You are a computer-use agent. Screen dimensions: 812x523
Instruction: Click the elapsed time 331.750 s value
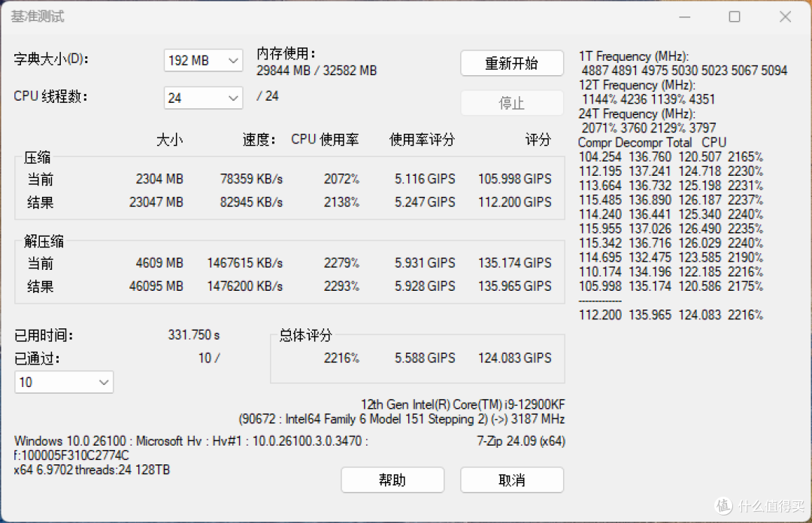pyautogui.click(x=192, y=335)
